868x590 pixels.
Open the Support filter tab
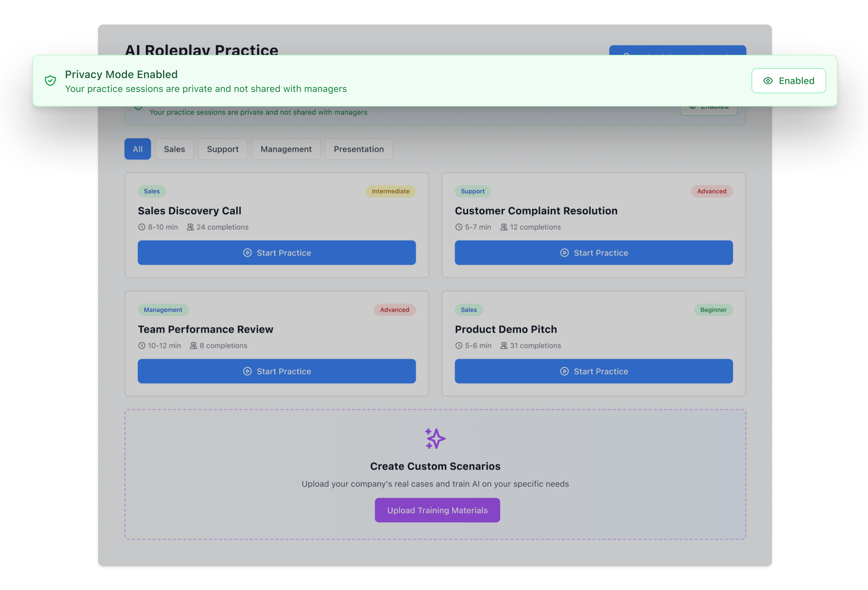[222, 149]
